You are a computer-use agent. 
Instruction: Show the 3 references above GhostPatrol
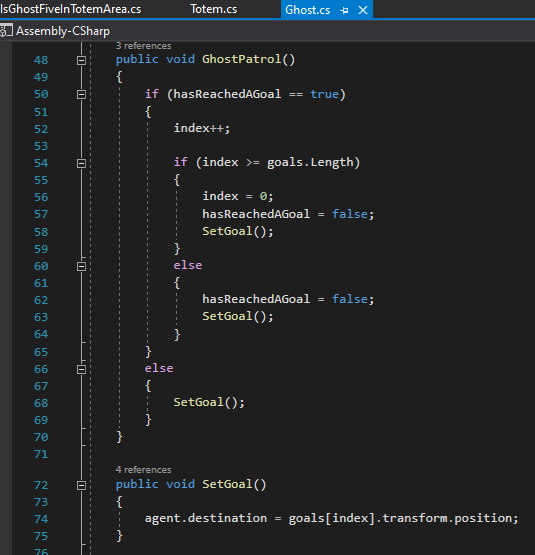pos(143,46)
